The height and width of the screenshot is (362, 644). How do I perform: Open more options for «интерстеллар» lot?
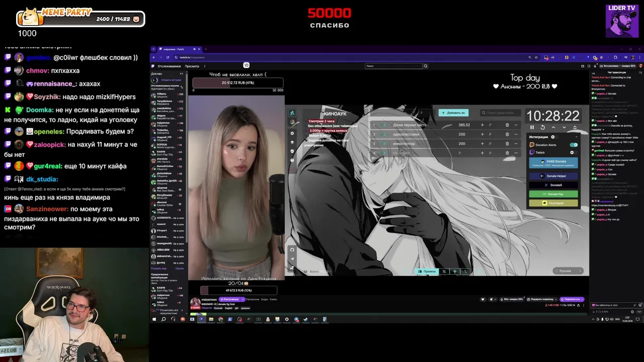[516, 144]
